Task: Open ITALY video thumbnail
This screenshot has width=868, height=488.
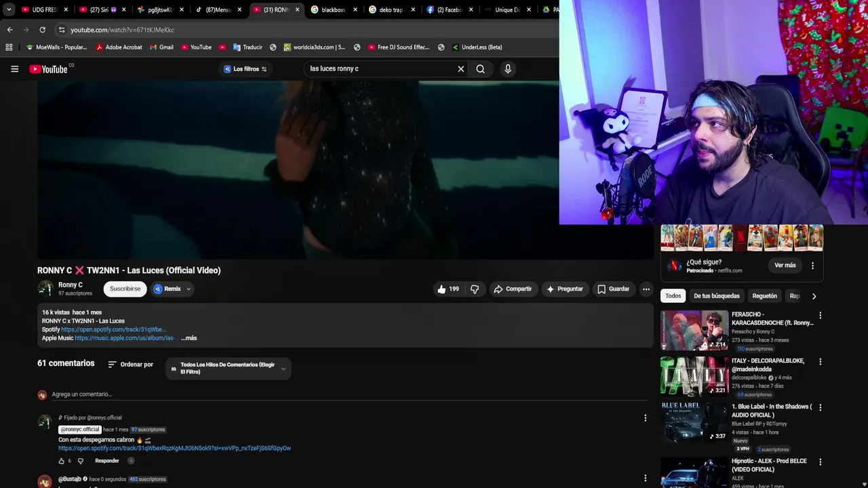Action: pyautogui.click(x=694, y=376)
